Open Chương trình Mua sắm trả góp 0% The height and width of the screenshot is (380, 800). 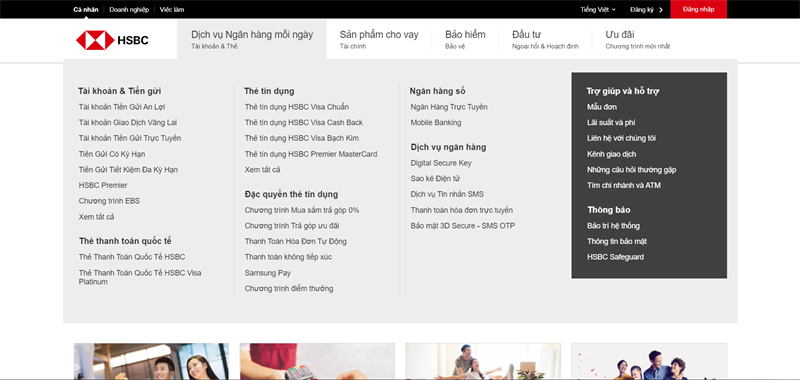tap(302, 210)
